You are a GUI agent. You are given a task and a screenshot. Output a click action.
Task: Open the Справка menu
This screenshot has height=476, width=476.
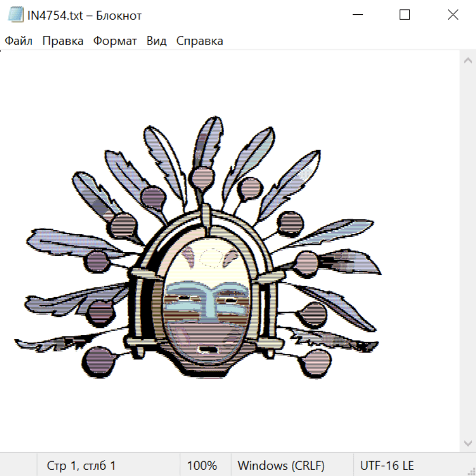(x=199, y=41)
